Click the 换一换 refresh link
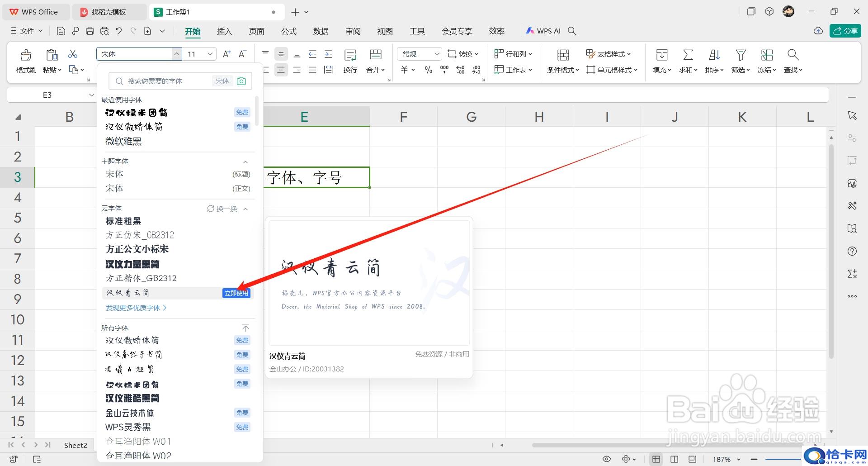Viewport: 868px width, 466px height. (x=222, y=209)
